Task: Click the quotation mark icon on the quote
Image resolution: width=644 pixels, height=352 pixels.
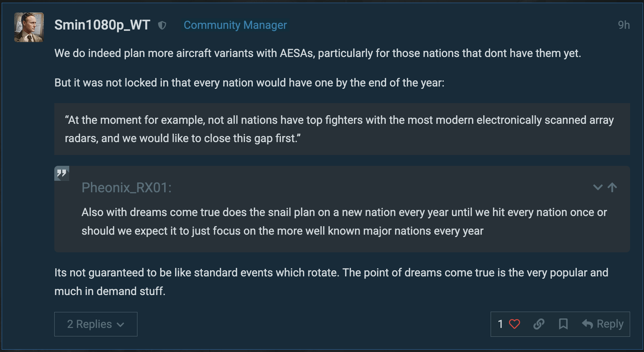Action: (x=62, y=173)
